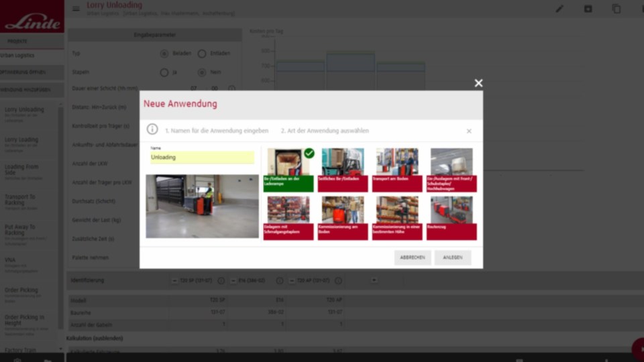644x362 pixels.
Task: Close the Neue Anwendung dialog with the large X
Action: 478,83
